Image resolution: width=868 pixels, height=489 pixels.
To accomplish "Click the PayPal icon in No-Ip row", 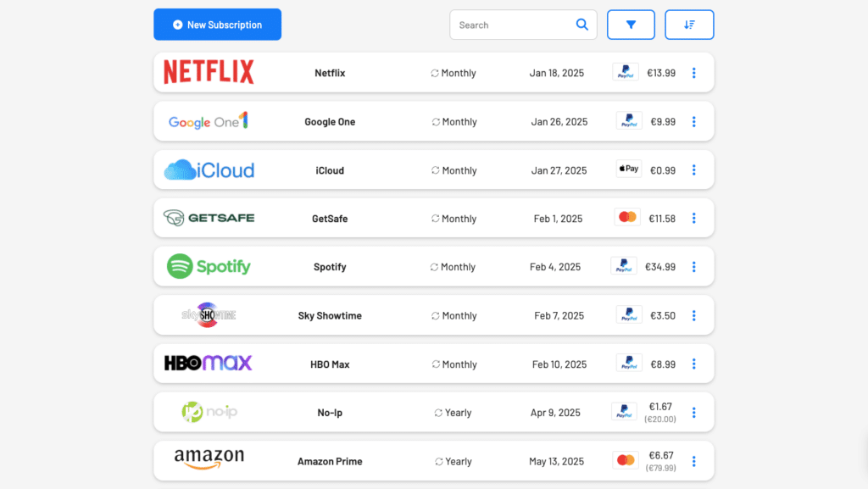I will click(x=624, y=412).
